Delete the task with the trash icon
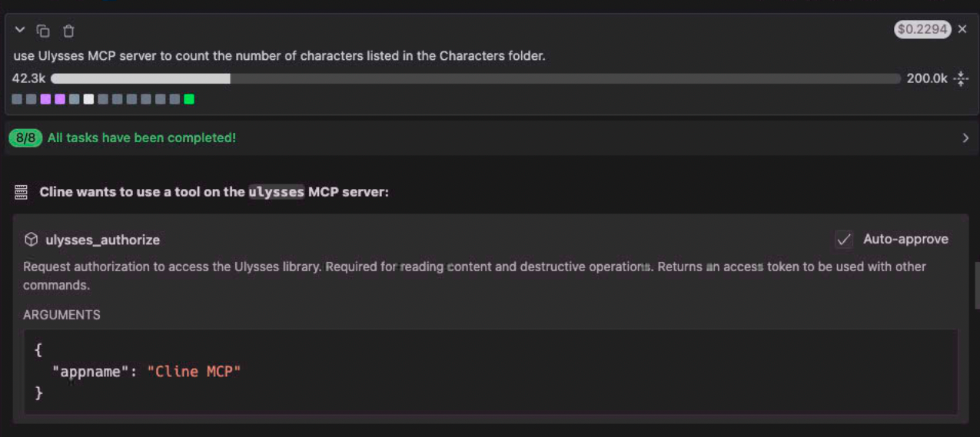Screen dimensions: 980x437 point(68,31)
